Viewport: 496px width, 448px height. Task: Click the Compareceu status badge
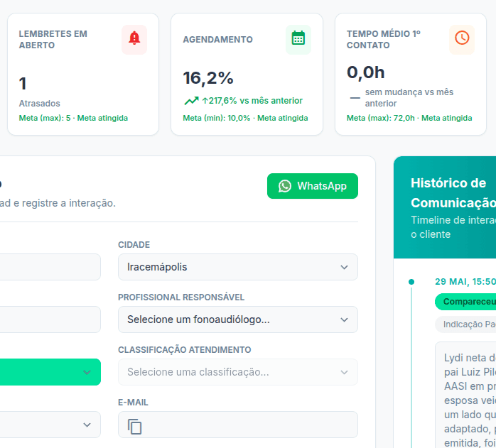465,302
